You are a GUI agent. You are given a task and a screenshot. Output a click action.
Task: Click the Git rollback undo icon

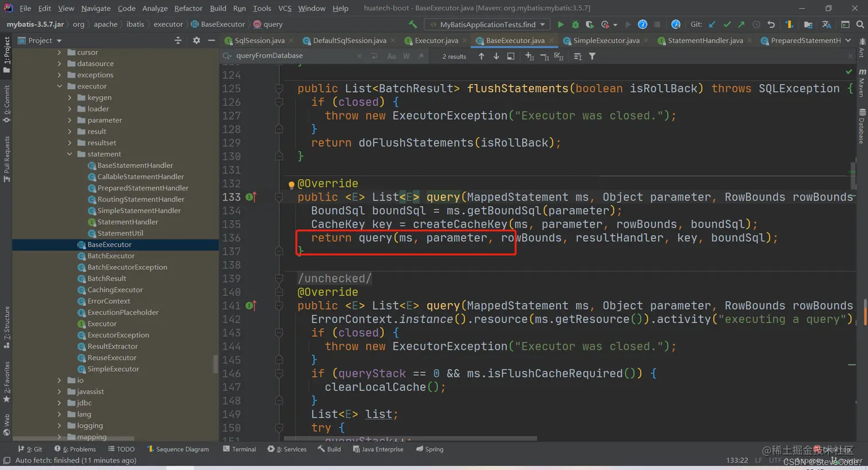pos(771,24)
